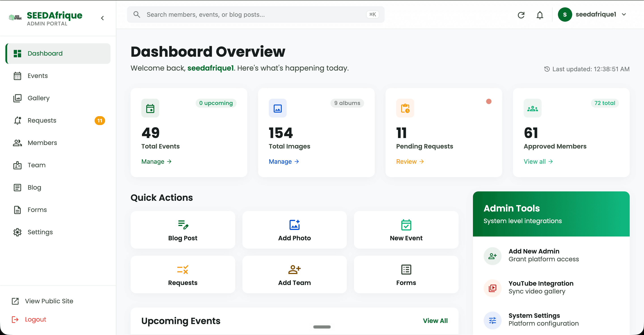
Task: Go to Events in the sidebar
Action: coord(58,76)
